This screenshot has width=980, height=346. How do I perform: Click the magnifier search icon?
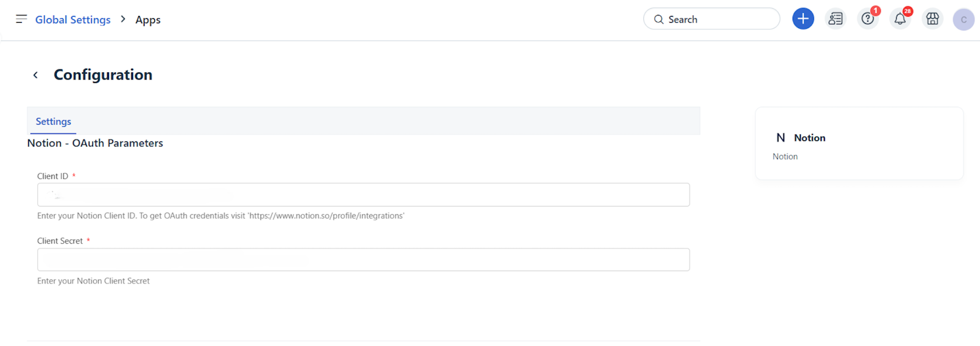pos(658,20)
